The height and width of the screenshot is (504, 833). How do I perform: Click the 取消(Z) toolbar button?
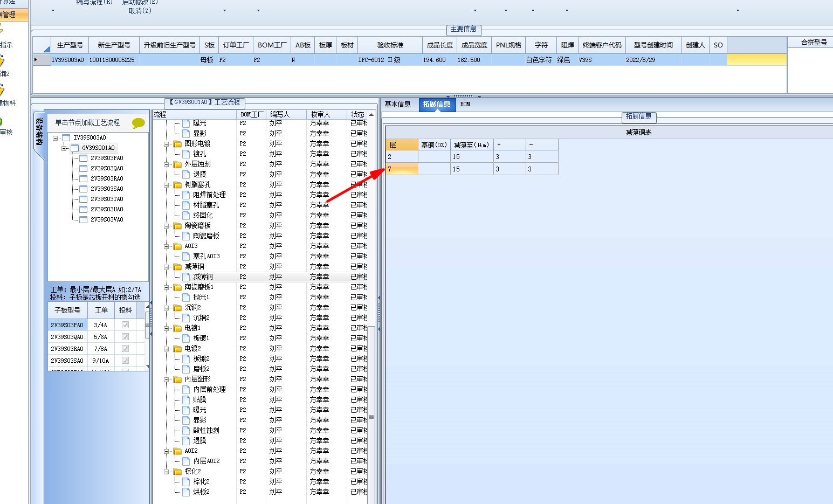tap(140, 11)
